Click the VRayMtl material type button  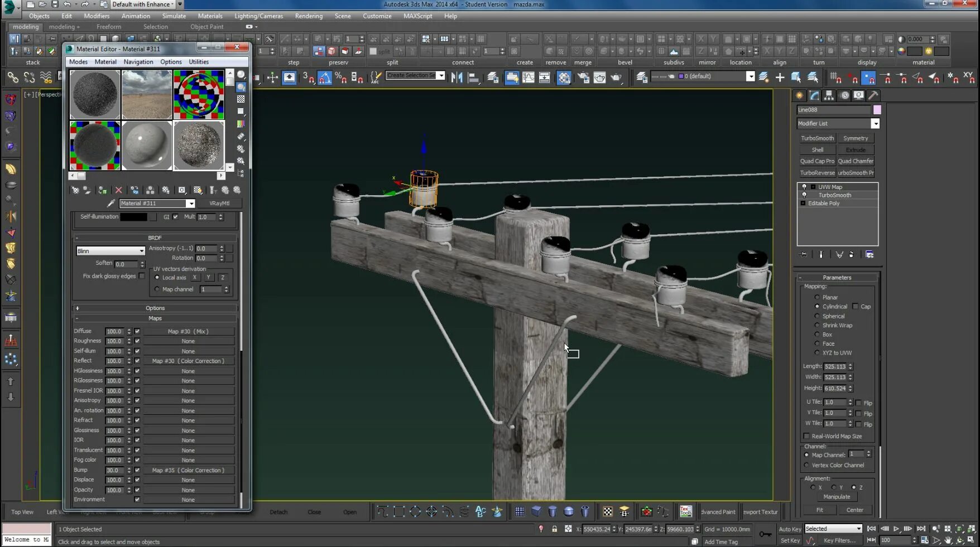point(219,204)
